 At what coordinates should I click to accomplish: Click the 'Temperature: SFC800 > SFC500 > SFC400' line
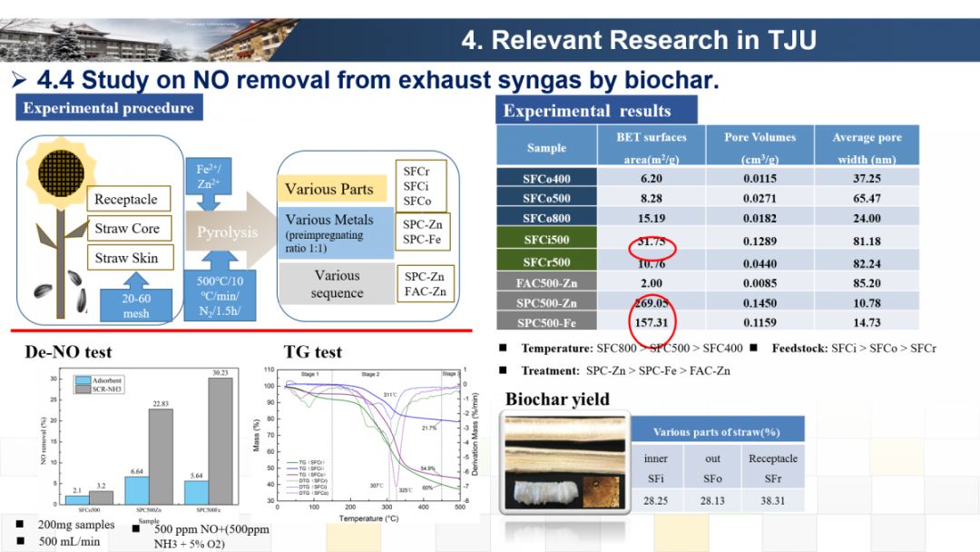[632, 349]
